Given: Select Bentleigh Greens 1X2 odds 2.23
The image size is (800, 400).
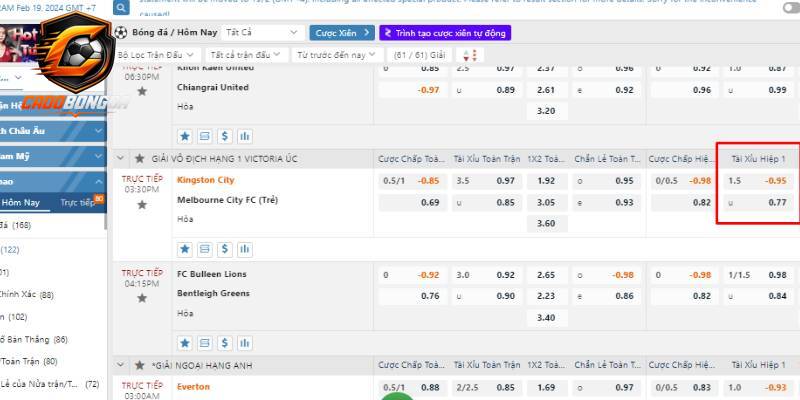Looking at the screenshot, I should (546, 296).
